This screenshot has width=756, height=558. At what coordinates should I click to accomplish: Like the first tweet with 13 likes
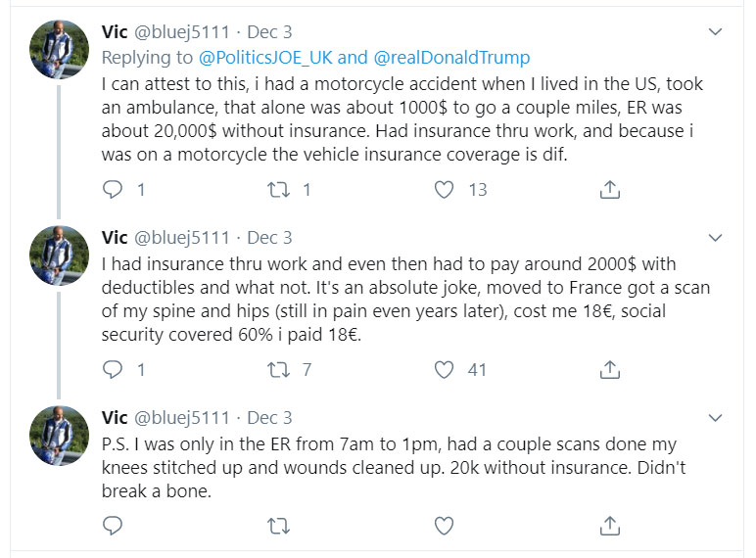(445, 189)
